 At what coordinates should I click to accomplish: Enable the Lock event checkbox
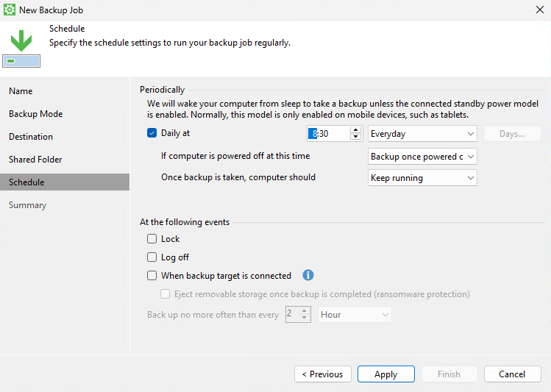click(152, 239)
